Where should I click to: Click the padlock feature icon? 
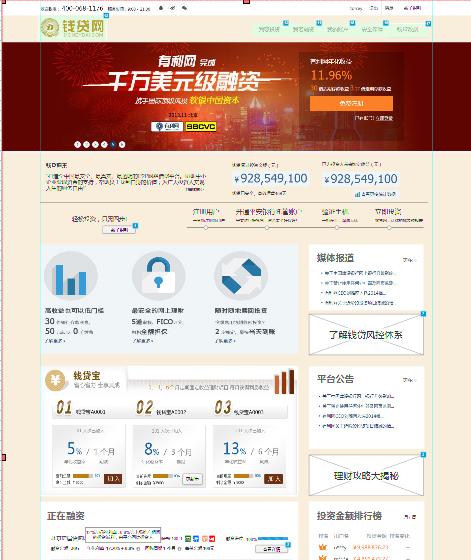point(159,276)
